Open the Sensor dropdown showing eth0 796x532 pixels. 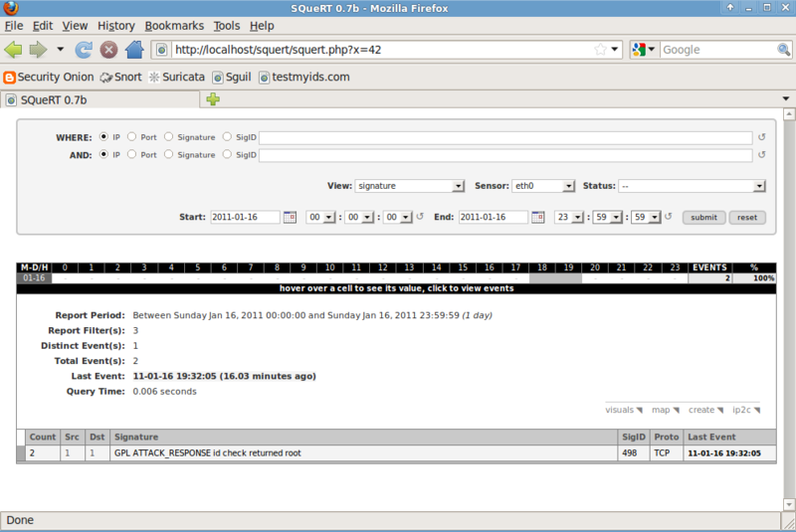542,186
